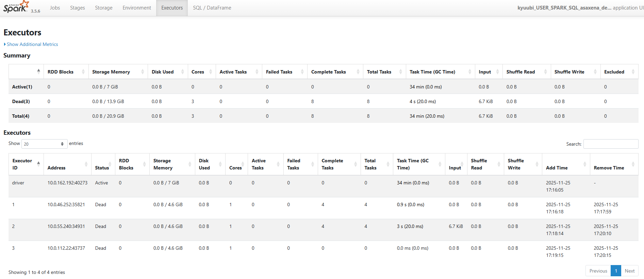Sort executors table by Total Tasks icon
The image size is (644, 279).
(388, 164)
